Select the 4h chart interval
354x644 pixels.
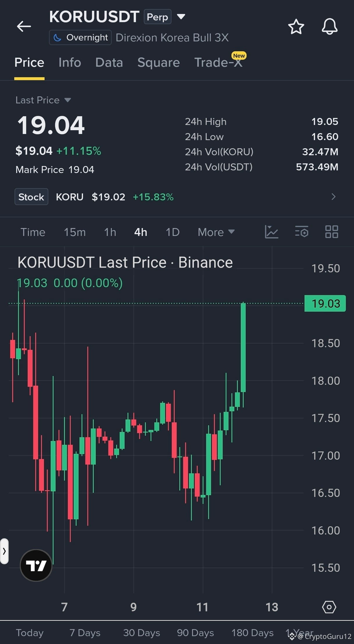[x=141, y=232]
